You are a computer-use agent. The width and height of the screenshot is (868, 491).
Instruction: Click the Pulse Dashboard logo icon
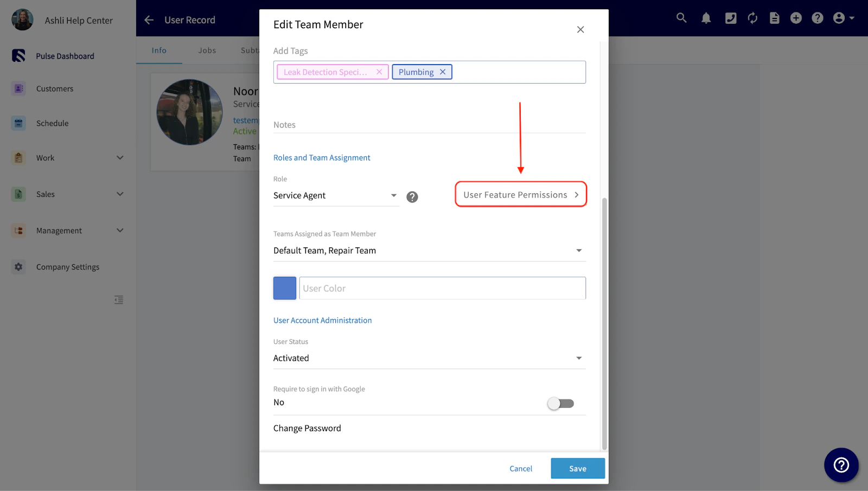pyautogui.click(x=18, y=56)
